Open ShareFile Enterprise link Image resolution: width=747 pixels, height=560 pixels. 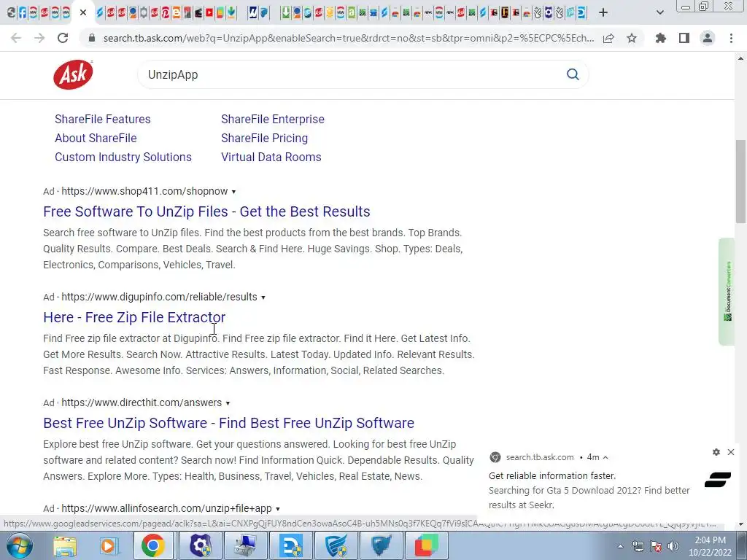click(x=273, y=119)
